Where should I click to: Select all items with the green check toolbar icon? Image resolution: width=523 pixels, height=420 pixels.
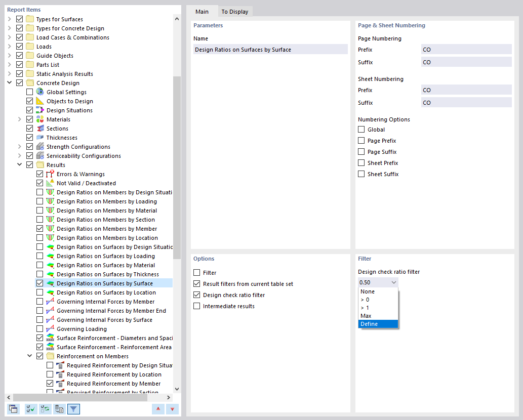(x=30, y=408)
